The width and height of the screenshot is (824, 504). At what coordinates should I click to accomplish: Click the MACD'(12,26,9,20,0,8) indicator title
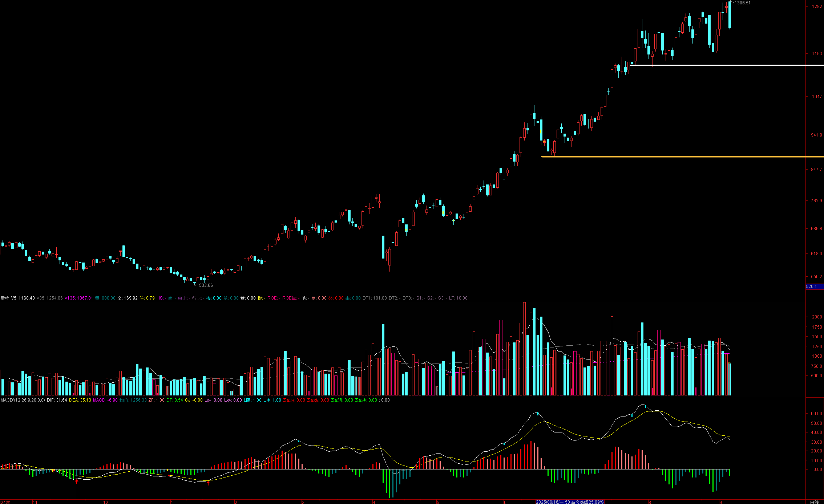pos(23,400)
